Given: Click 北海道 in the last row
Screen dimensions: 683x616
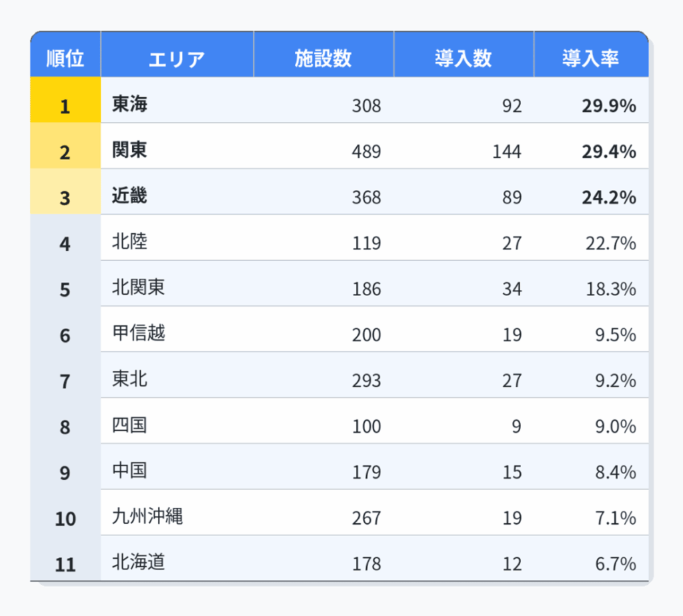Looking at the screenshot, I should tap(139, 563).
